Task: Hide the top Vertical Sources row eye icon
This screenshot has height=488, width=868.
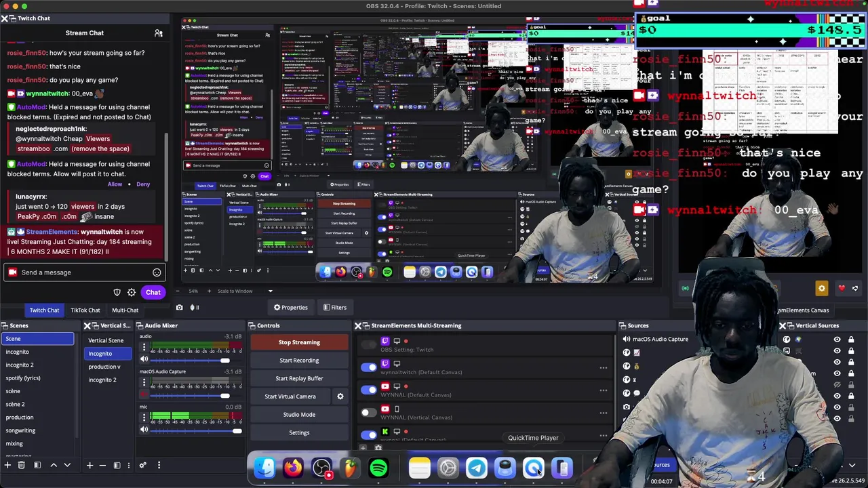Action: pos(837,340)
